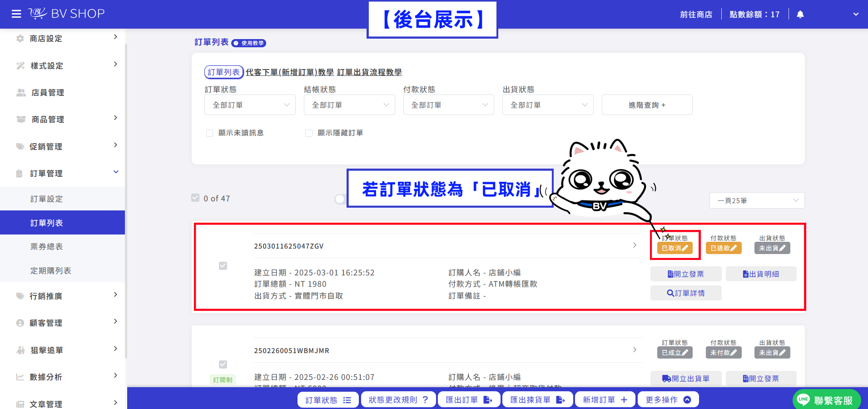Open the 使用教學 help badge
The height and width of the screenshot is (409, 868).
(x=248, y=43)
